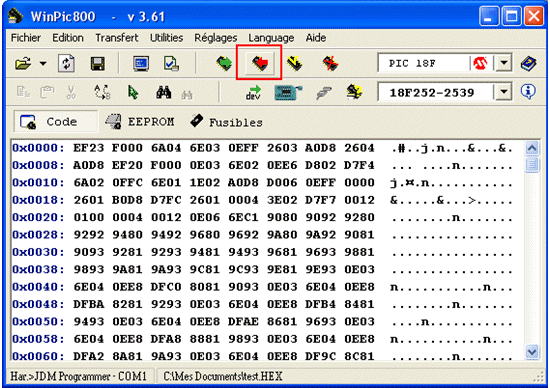Verify the chip using the yellow chip icon

click(x=294, y=63)
